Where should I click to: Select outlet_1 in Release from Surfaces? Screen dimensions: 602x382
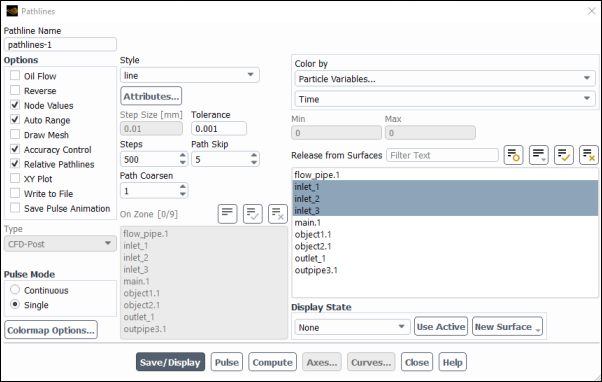[x=445, y=258]
